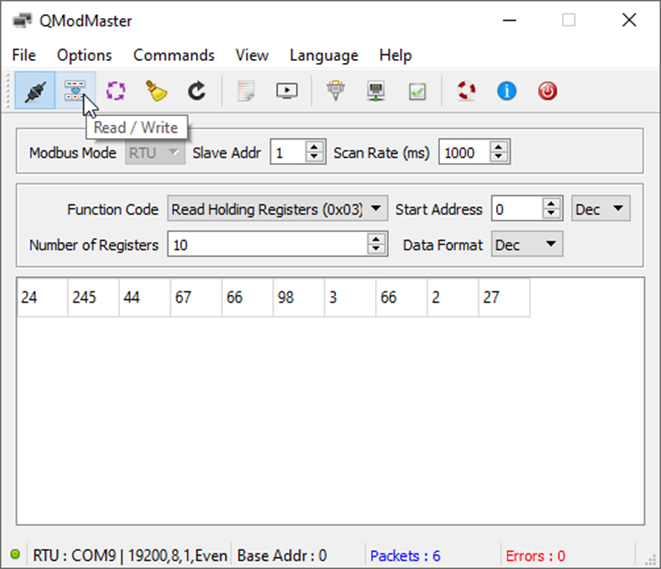This screenshot has width=661, height=569.
Task: Open the Bus Monitor screen icon
Action: click(287, 91)
